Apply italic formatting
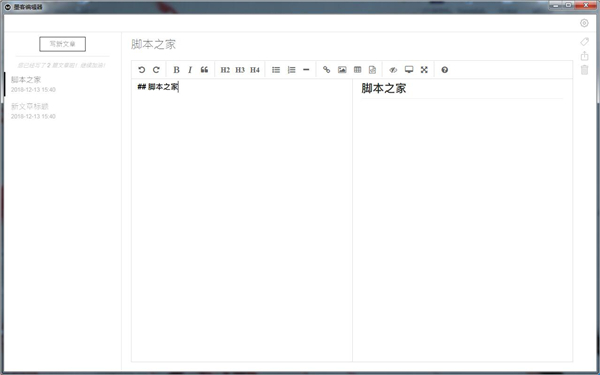600x375 pixels. 190,70
